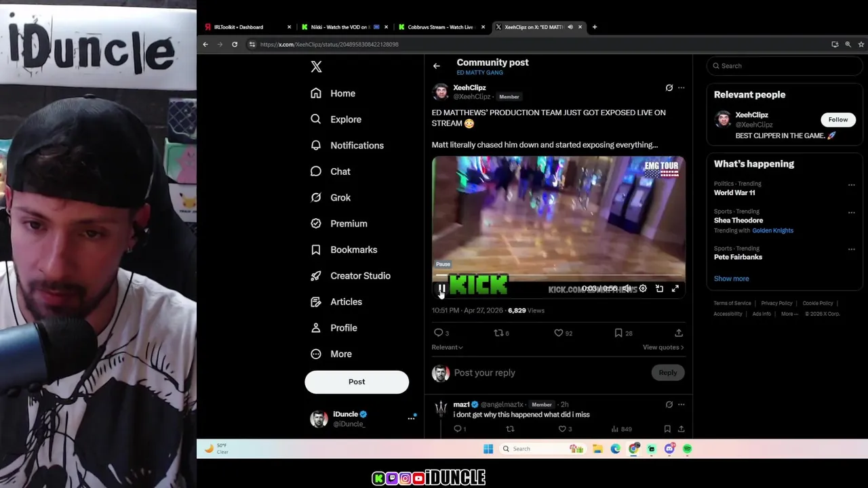This screenshot has height=488, width=868.
Task: Open the Windows Start menu
Action: 488,449
